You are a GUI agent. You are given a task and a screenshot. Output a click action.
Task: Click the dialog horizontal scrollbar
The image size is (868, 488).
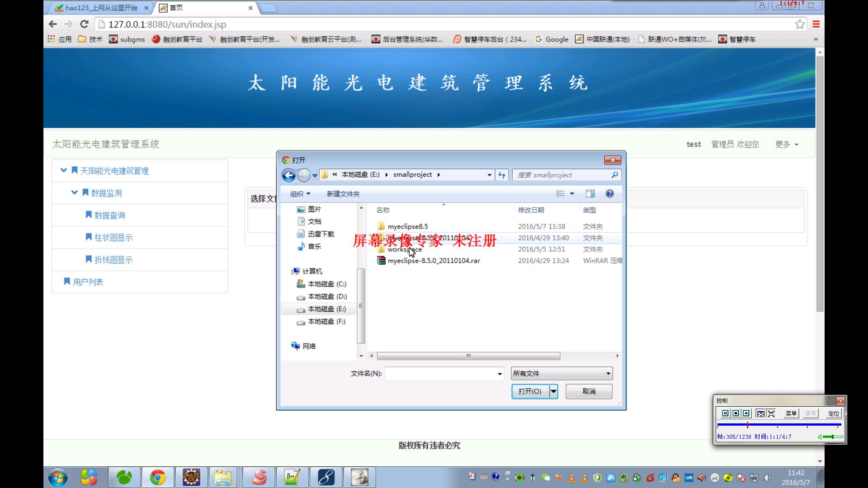(x=468, y=356)
